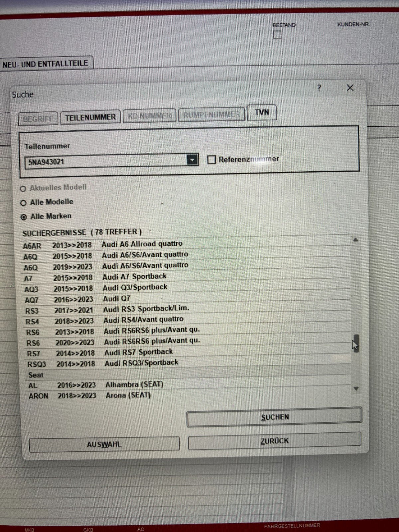Image resolution: width=399 pixels, height=532 pixels.
Task: Click the AUSWAHL button
Action: 104,445
